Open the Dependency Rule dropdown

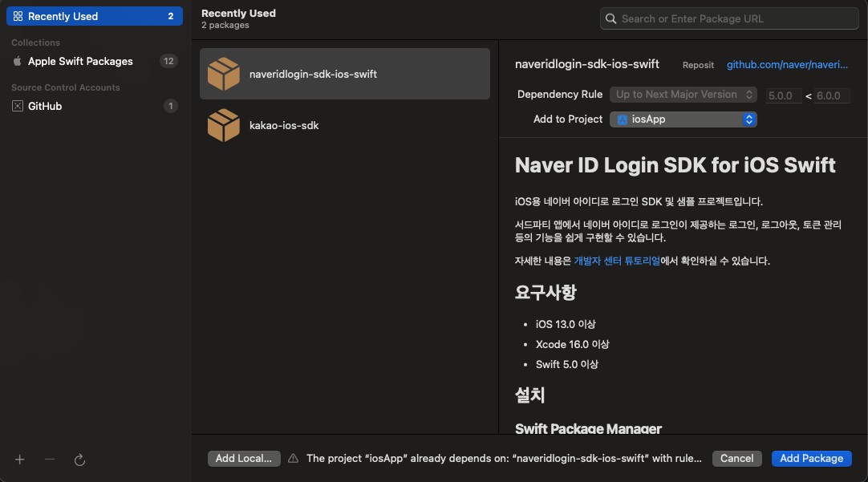pyautogui.click(x=683, y=95)
